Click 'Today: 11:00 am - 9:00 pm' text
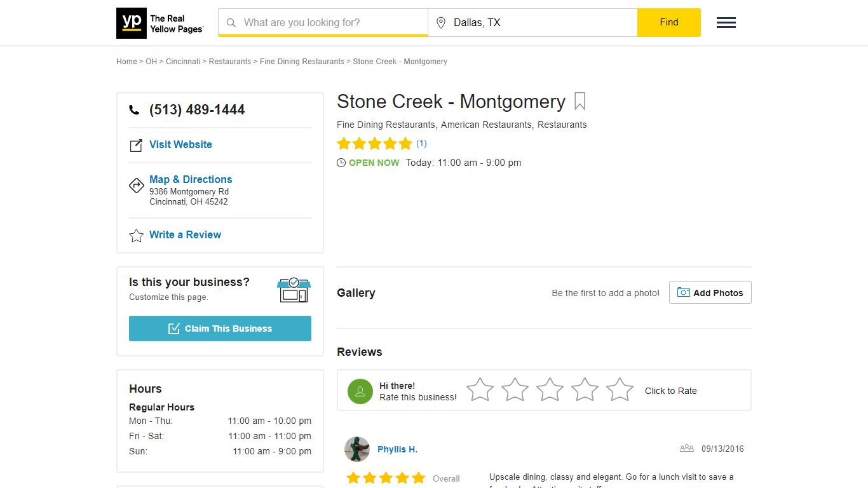The height and width of the screenshot is (488, 868). click(x=464, y=163)
